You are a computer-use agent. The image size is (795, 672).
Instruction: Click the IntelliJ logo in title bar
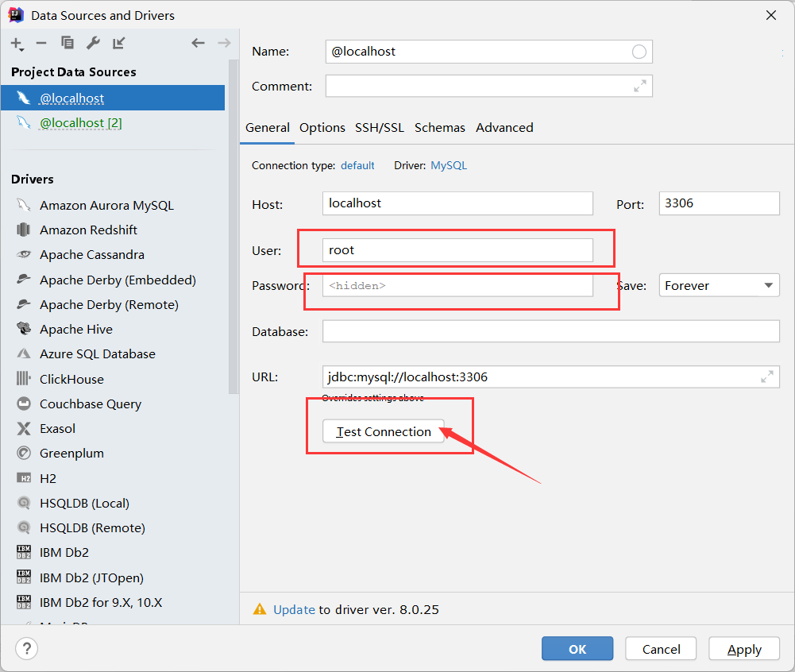[16, 15]
